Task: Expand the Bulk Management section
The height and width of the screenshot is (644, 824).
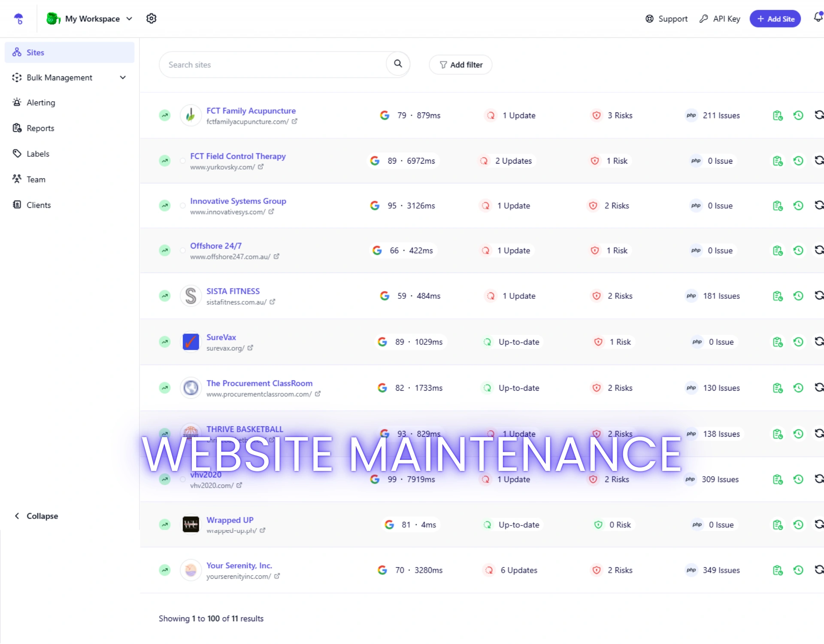Action: 123,77
